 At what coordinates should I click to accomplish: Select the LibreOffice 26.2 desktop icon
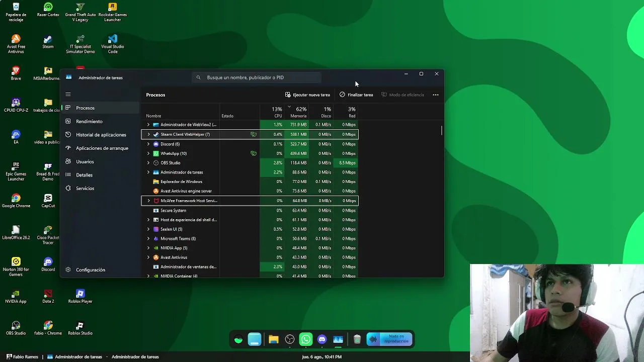[x=16, y=233]
